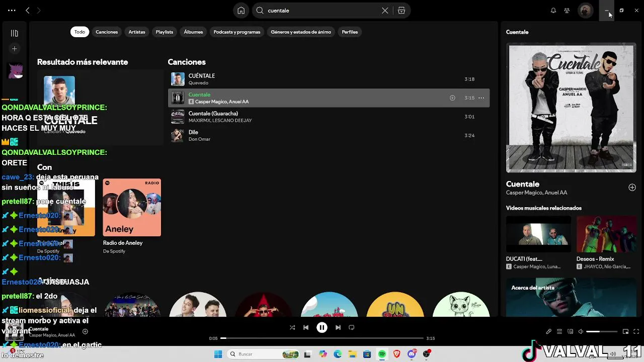Open Acerca del artista card
Screen dimensions: 644x362
[x=571, y=298]
